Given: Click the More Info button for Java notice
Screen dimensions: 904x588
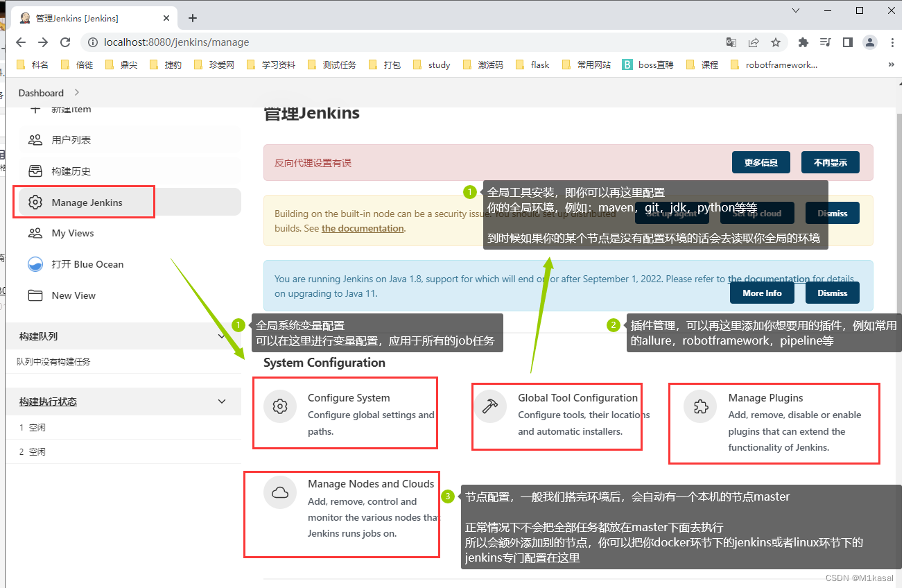Looking at the screenshot, I should (x=762, y=293).
